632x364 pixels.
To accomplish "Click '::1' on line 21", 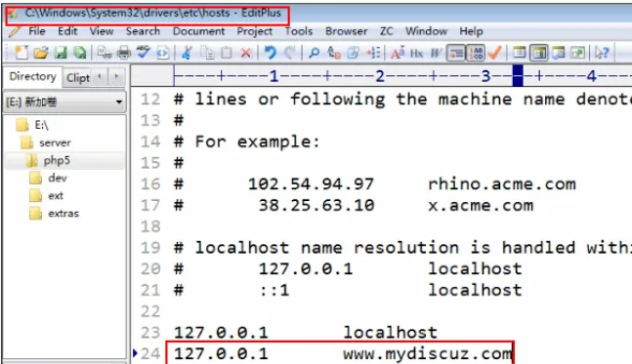I will click(x=274, y=290).
